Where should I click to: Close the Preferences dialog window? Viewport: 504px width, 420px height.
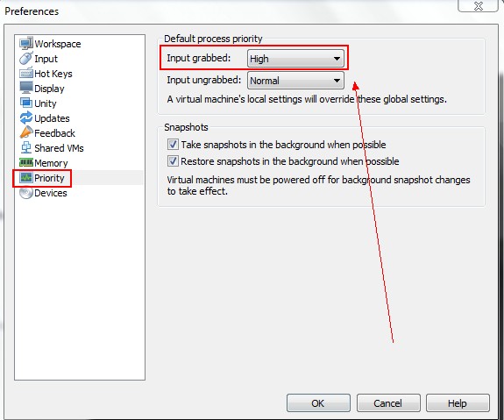pos(479,5)
